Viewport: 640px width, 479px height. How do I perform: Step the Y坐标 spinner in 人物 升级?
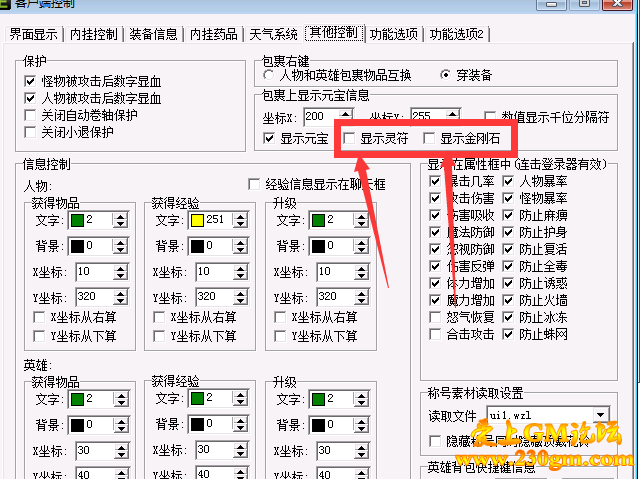tap(361, 297)
